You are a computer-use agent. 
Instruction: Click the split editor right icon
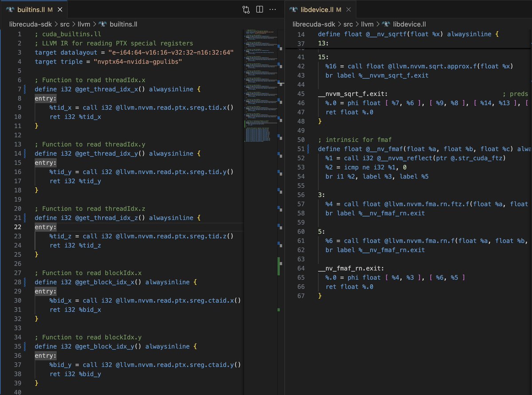click(260, 9)
